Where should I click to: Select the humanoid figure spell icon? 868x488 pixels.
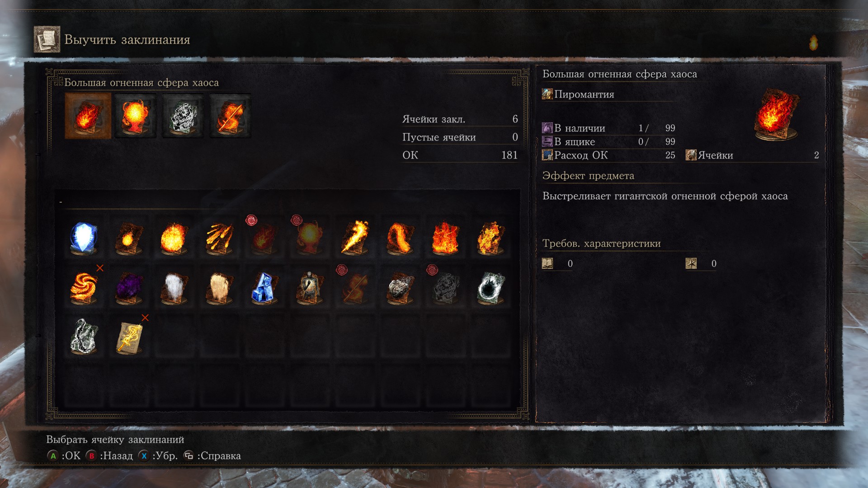pyautogui.click(x=310, y=287)
